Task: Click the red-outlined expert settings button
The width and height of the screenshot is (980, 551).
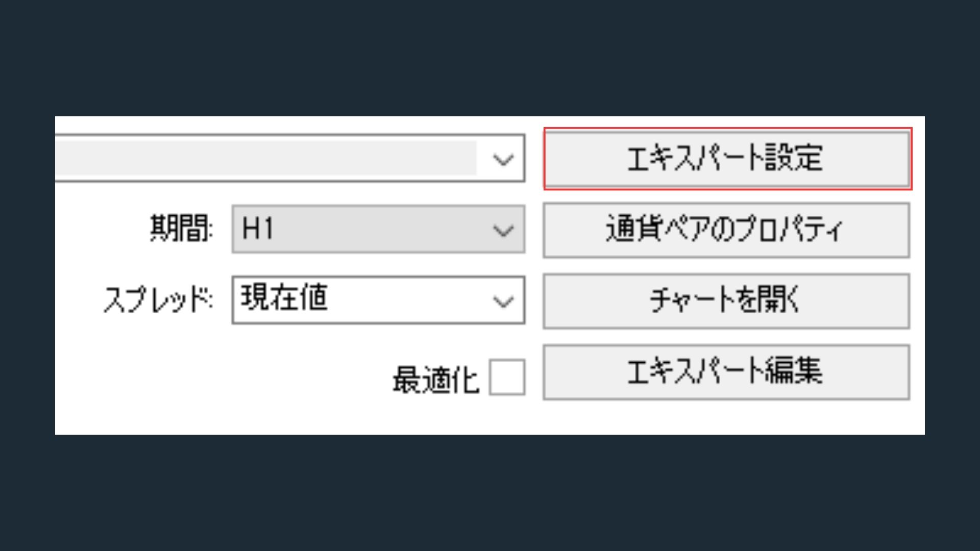Action: 727,159
